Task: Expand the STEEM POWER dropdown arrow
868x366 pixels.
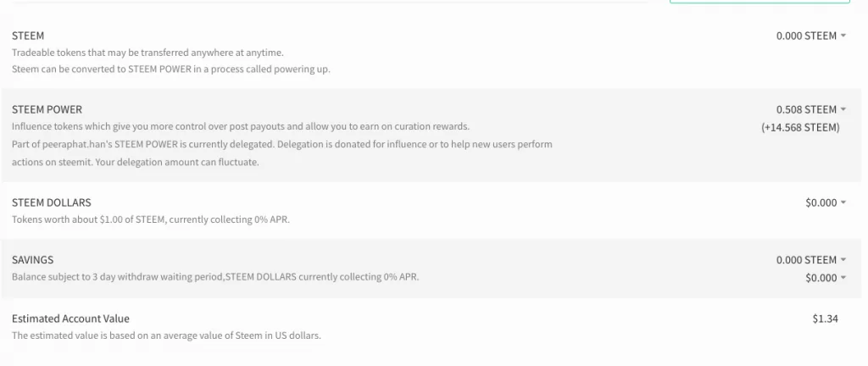Action: pos(843,110)
